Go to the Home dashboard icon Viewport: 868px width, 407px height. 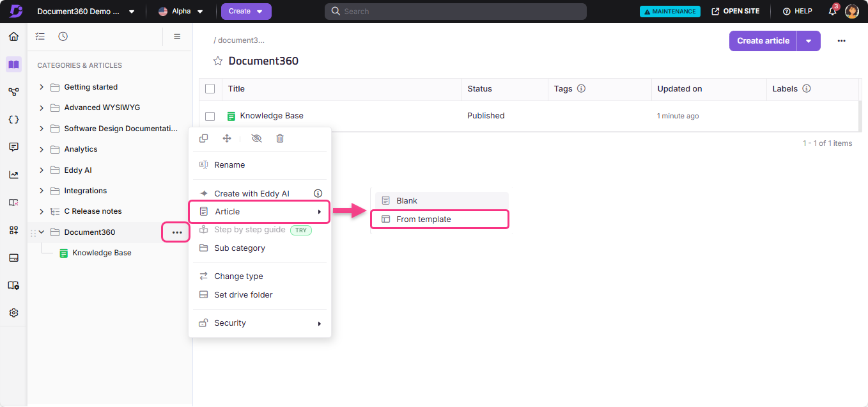pos(13,36)
